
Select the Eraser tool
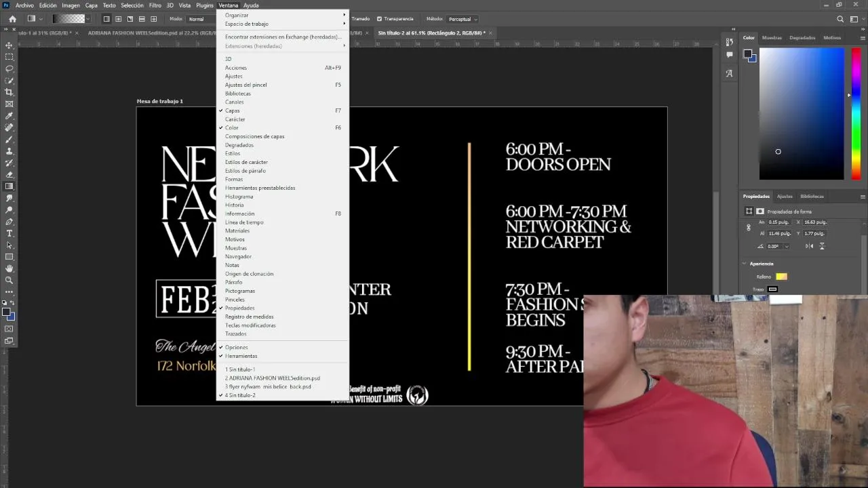coord(9,174)
